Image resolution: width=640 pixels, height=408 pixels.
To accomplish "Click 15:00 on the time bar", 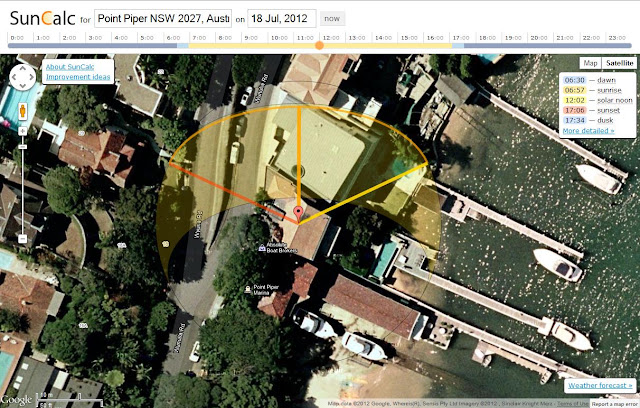I will [409, 38].
